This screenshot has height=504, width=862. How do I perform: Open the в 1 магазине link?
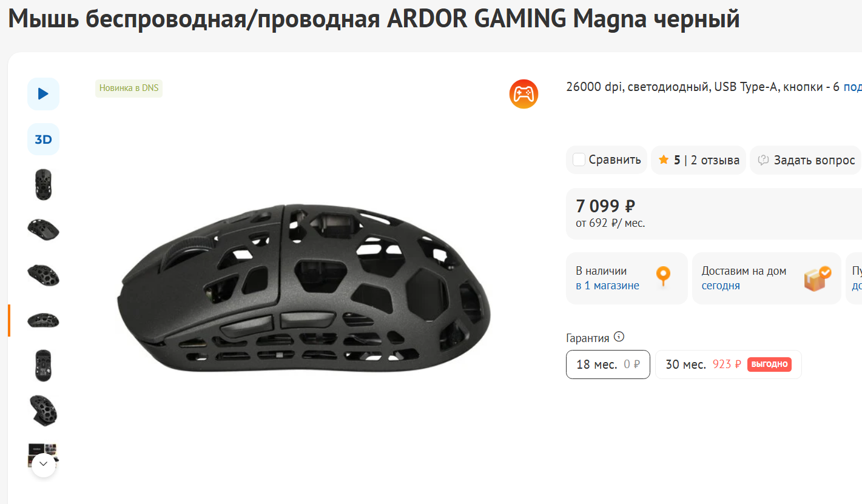pyautogui.click(x=607, y=286)
